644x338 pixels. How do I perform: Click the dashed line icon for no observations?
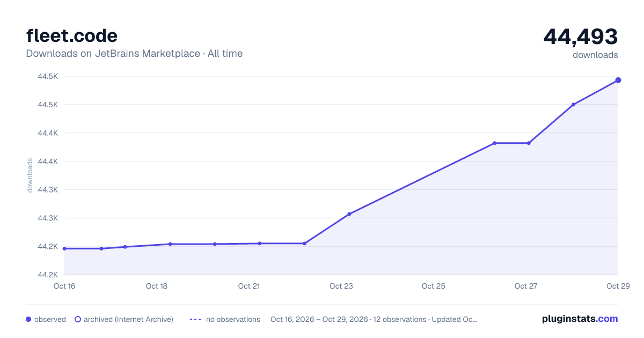coord(195,319)
